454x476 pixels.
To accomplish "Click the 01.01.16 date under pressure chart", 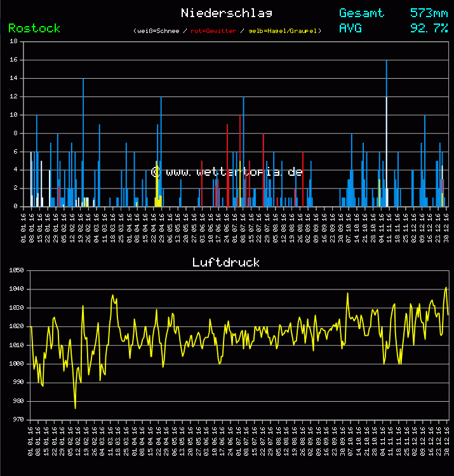I will [x=31, y=440].
